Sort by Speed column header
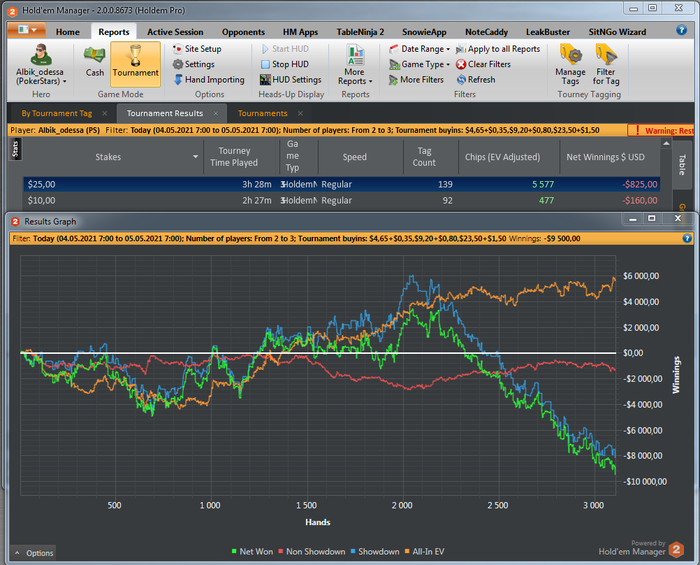The image size is (700, 565). click(x=361, y=157)
